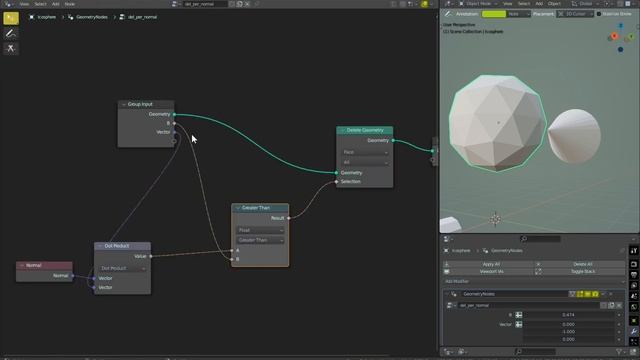This screenshot has height=360, width=640.
Task: Click B value field 0.474
Action: point(568,315)
